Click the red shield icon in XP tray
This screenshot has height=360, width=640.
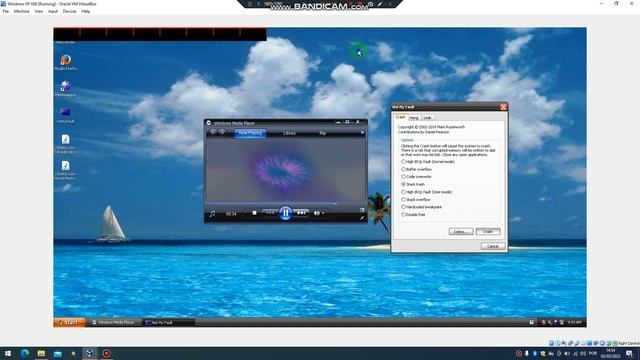543,322
